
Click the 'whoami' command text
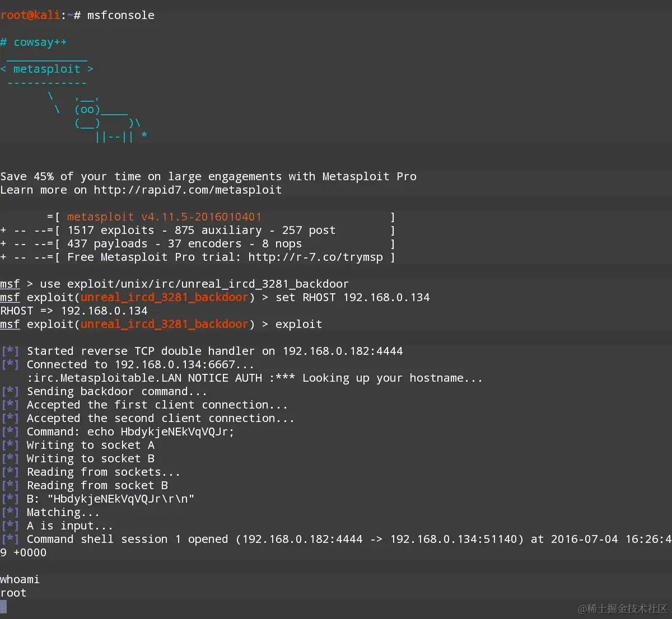point(20,579)
